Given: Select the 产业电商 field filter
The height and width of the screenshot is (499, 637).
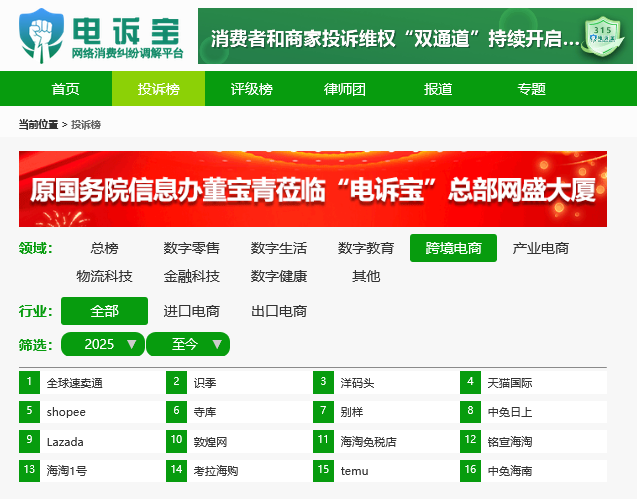Looking at the screenshot, I should point(540,248).
